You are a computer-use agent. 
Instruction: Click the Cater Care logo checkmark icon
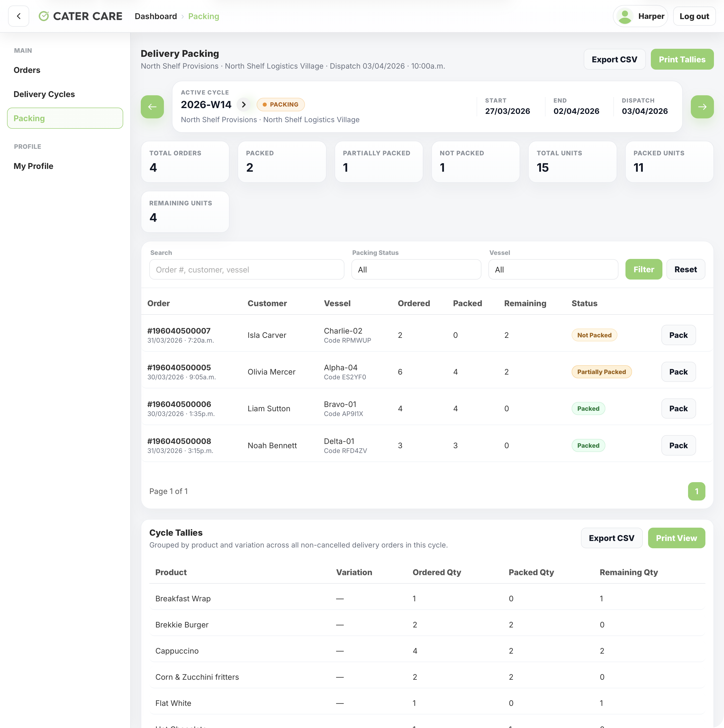[44, 16]
